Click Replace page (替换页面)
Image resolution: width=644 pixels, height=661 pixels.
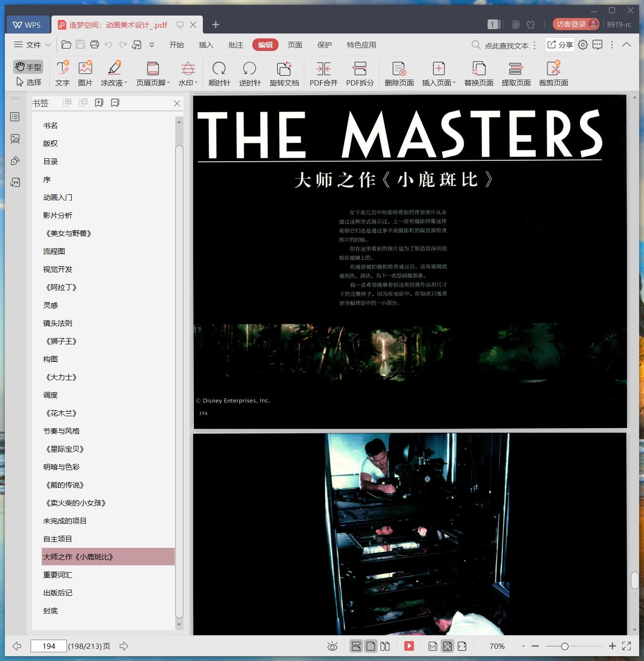tap(479, 74)
